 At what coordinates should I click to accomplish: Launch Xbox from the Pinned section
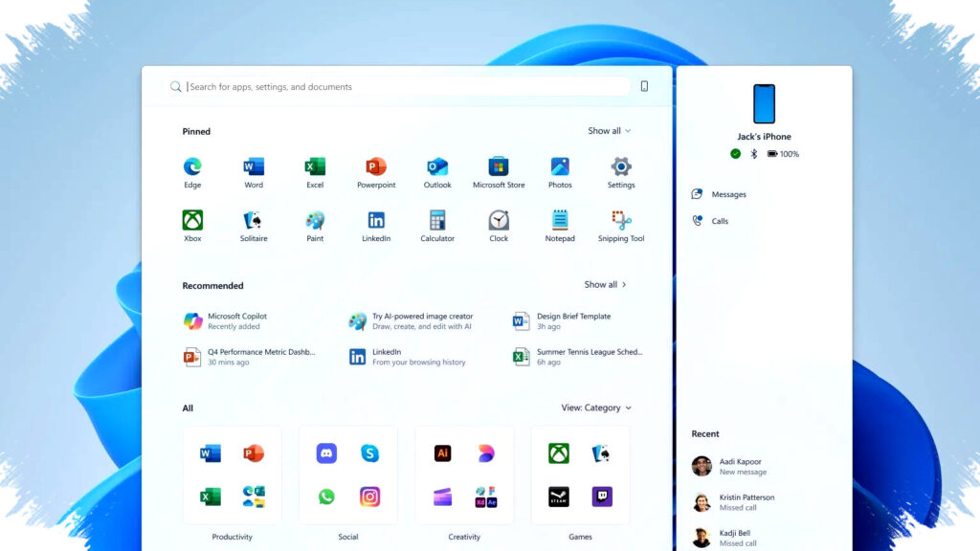[x=192, y=226]
